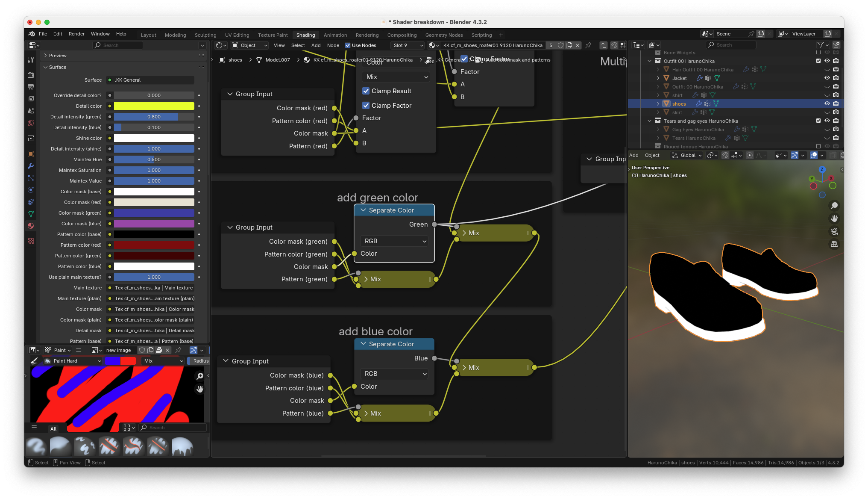Image resolution: width=868 pixels, height=499 pixels.
Task: Click the Object Data properties tab icon
Action: coord(31,214)
